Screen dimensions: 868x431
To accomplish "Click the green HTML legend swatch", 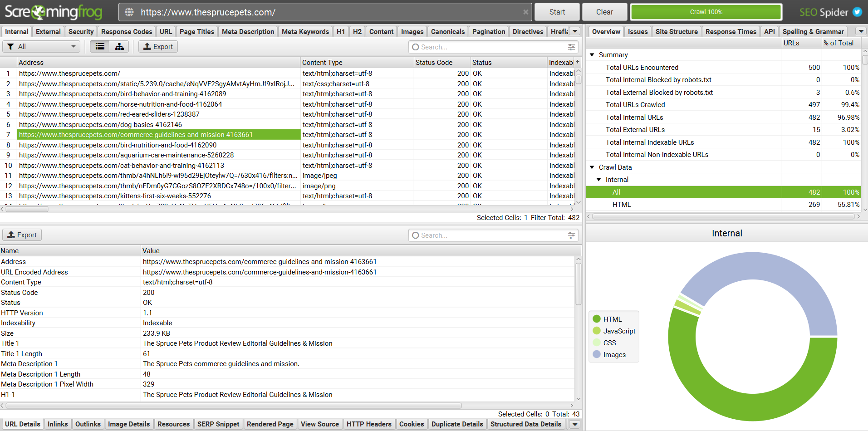I will 597,319.
